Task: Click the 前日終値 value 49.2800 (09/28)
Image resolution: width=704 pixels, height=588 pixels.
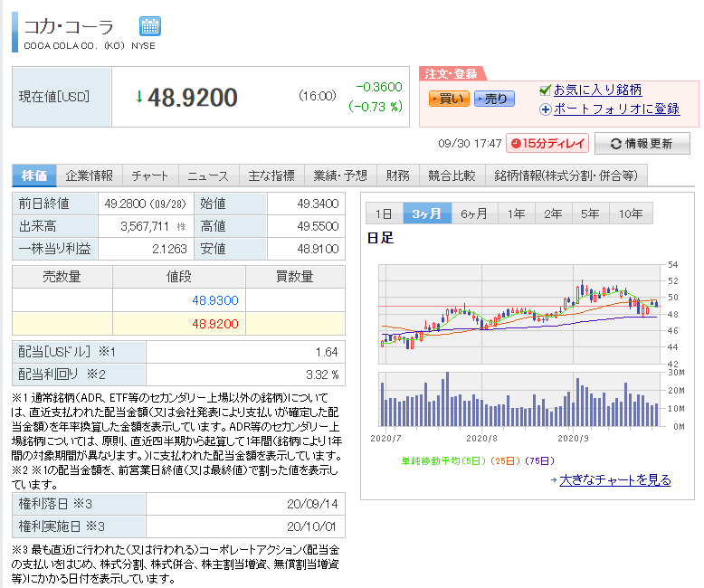Action: 145,204
